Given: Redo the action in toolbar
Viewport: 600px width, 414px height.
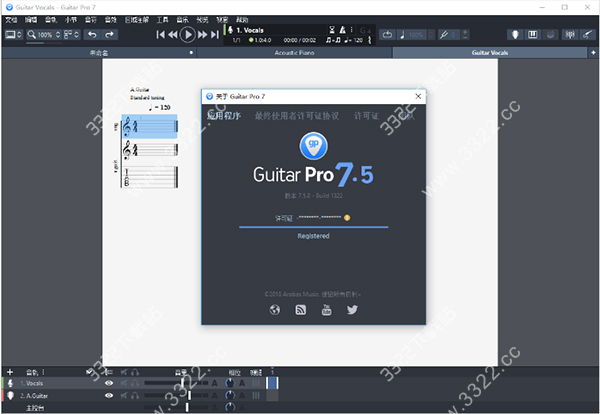Looking at the screenshot, I should [109, 34].
